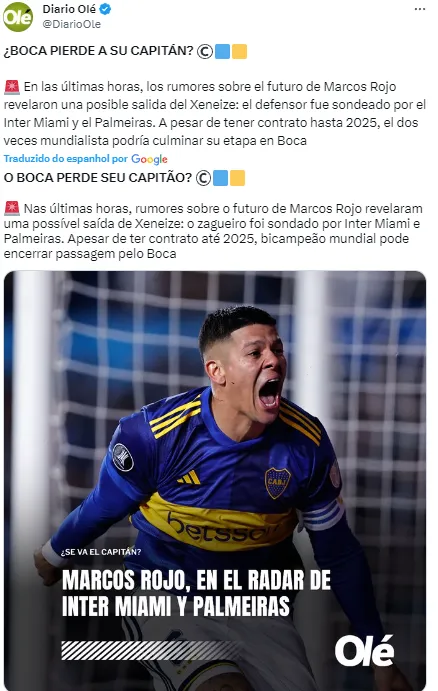The image size is (438, 691).
Task: Click the Boca CABJ crest on jersey
Action: 278,483
